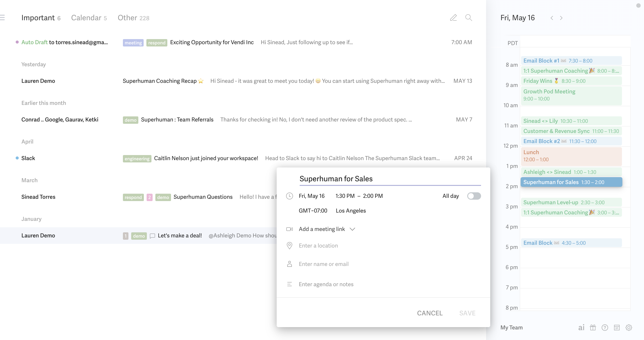Open Let's make a deal! email
This screenshot has height=340, width=644.
(x=138, y=236)
